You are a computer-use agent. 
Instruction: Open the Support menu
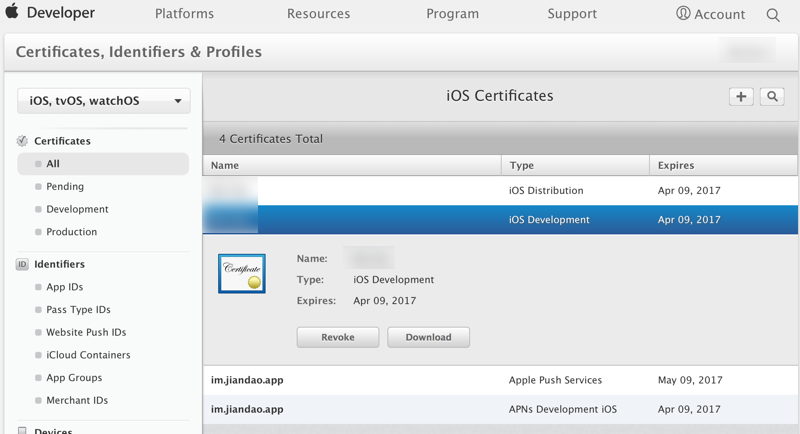[572, 14]
